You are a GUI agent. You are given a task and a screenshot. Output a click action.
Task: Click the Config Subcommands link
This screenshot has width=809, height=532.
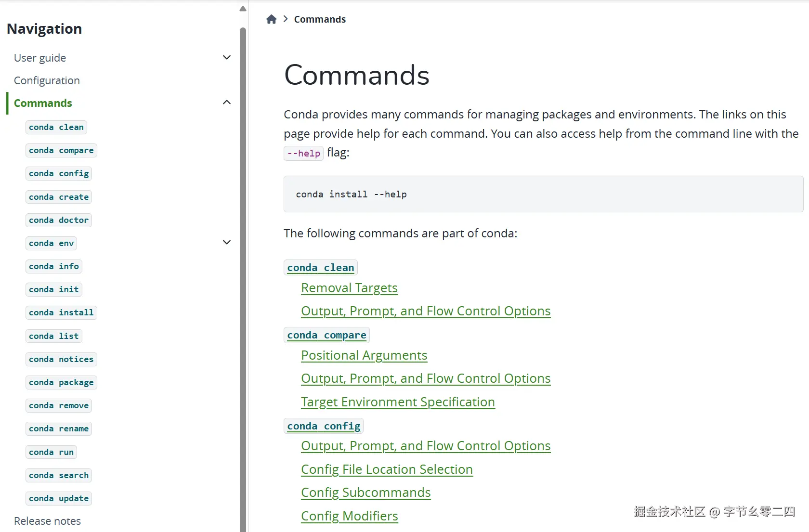tap(365, 493)
